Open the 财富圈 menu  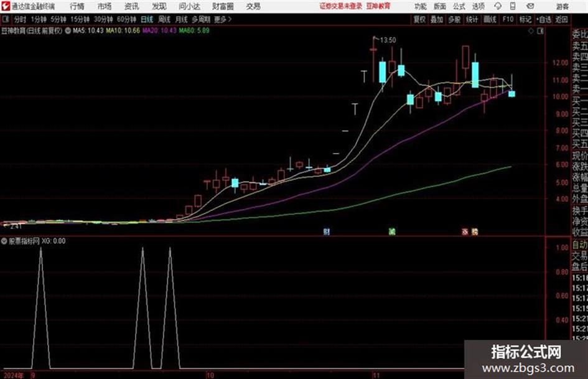coord(223,6)
